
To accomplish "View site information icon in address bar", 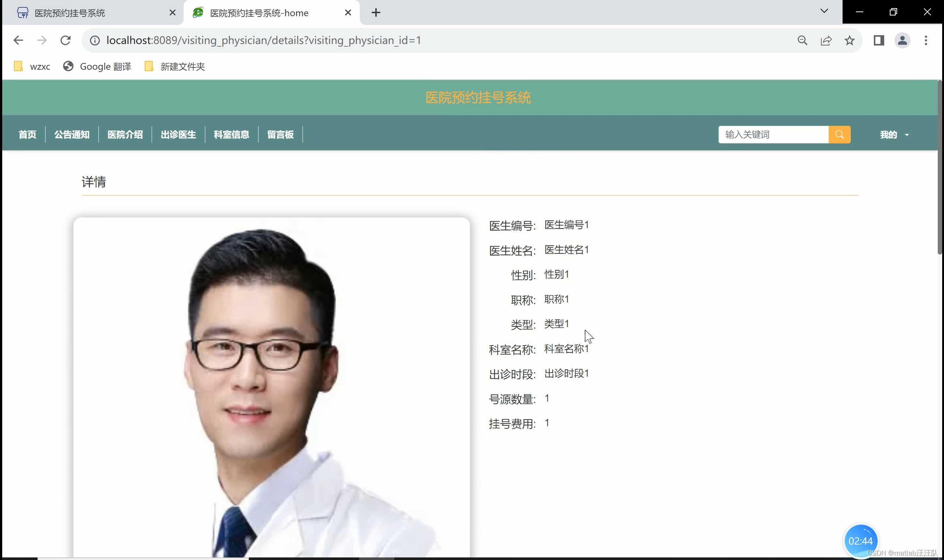I will click(x=95, y=41).
